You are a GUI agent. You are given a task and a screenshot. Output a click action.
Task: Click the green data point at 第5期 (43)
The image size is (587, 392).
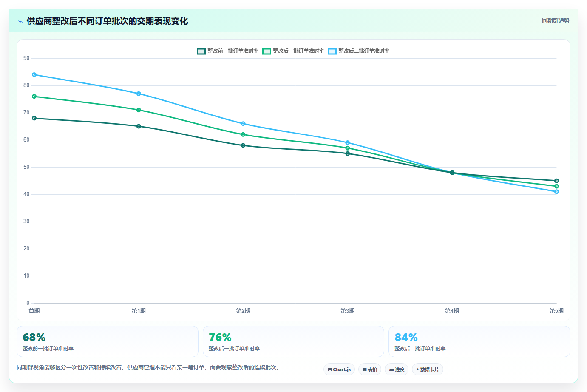click(556, 186)
